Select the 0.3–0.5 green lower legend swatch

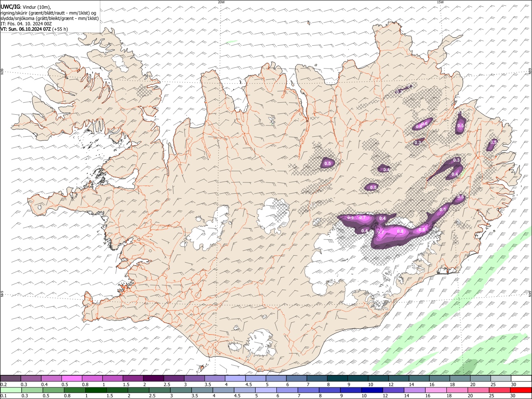pos(32,390)
